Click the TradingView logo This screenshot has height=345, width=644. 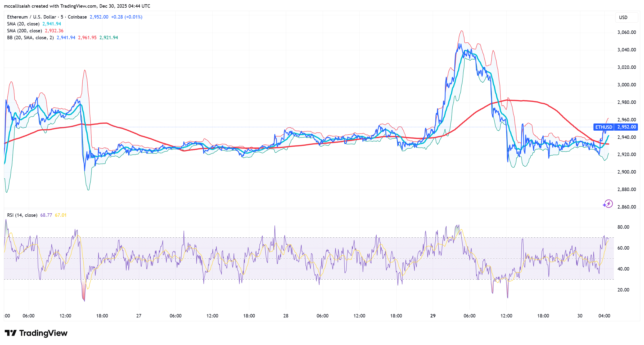click(35, 333)
